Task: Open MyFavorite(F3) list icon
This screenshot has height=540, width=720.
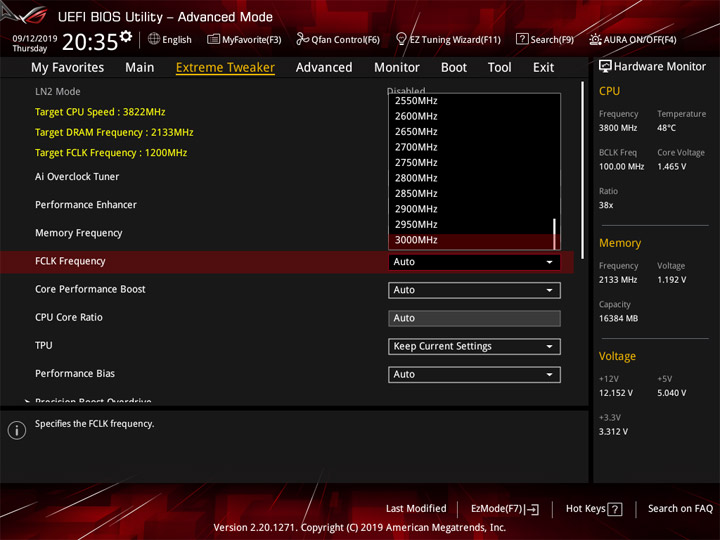Action: [x=213, y=39]
